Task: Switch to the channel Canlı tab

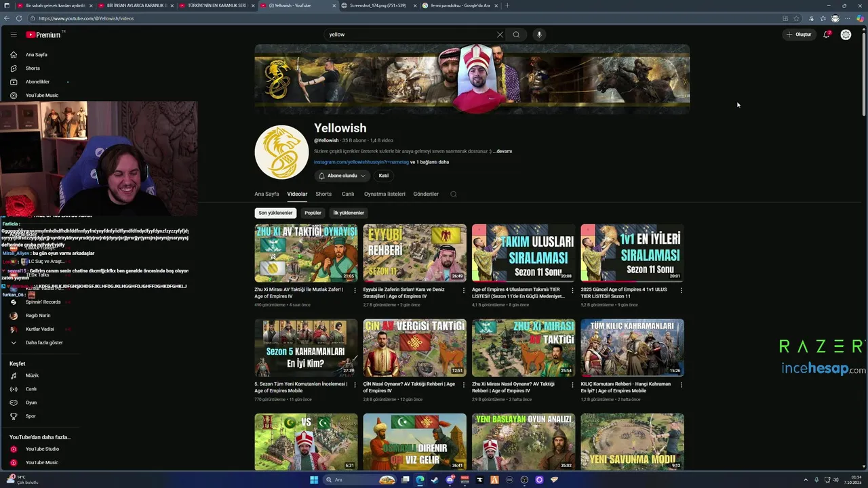Action: [348, 194]
